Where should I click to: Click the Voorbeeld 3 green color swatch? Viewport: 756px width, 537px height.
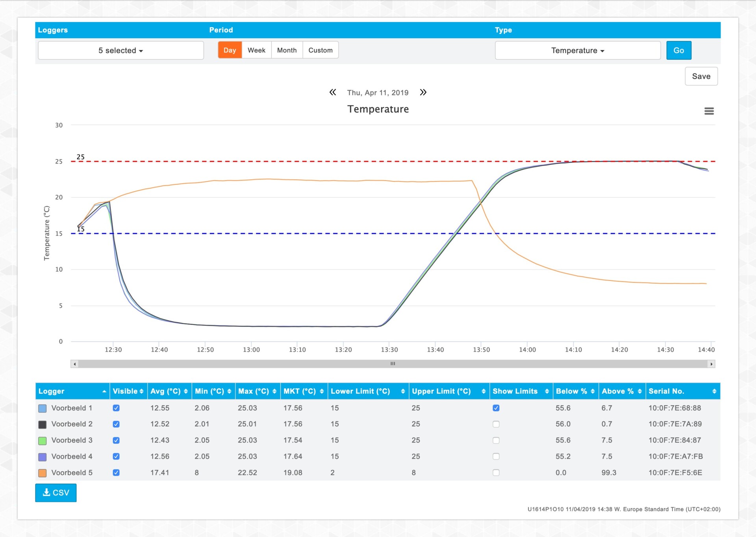[43, 441]
